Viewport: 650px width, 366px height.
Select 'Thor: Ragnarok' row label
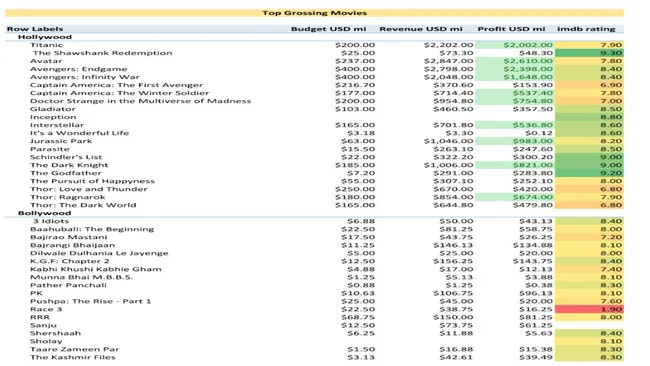point(68,197)
